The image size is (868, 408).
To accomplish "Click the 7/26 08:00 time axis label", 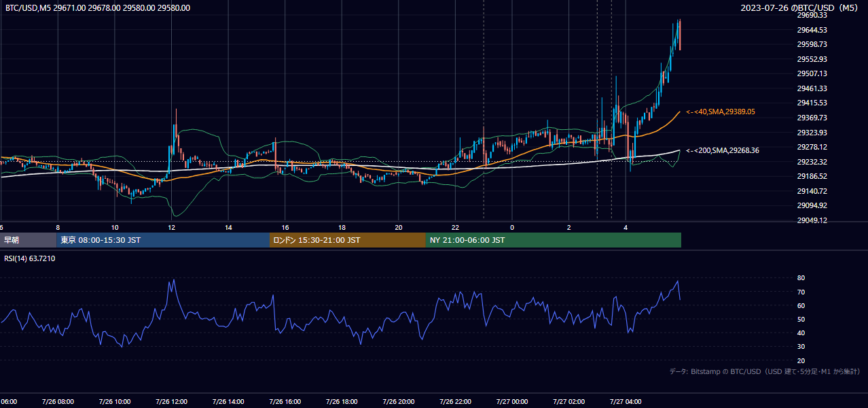I will pos(57,401).
